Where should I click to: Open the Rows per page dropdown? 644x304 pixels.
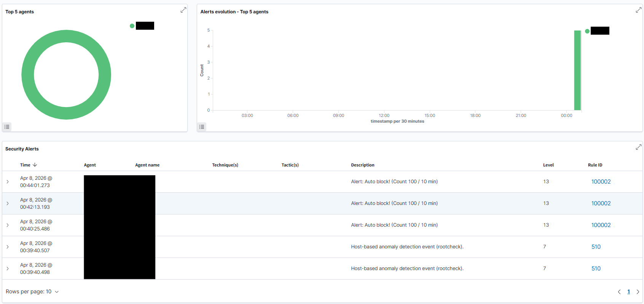[x=32, y=292]
